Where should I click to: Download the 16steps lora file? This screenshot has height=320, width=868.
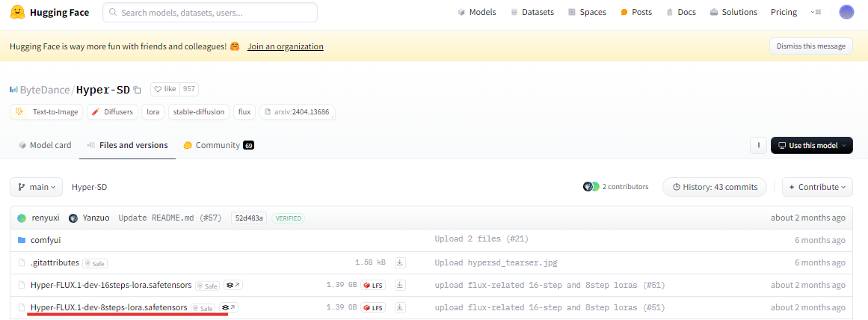click(401, 285)
